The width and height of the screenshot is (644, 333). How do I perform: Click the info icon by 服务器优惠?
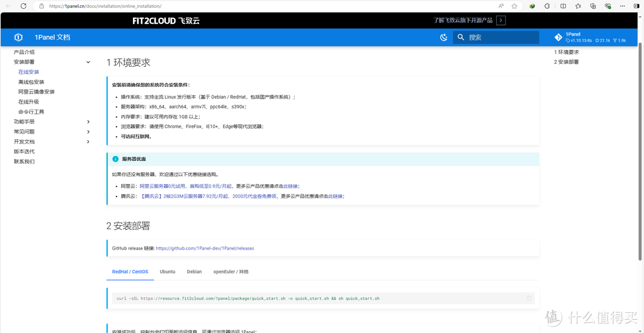pyautogui.click(x=115, y=158)
